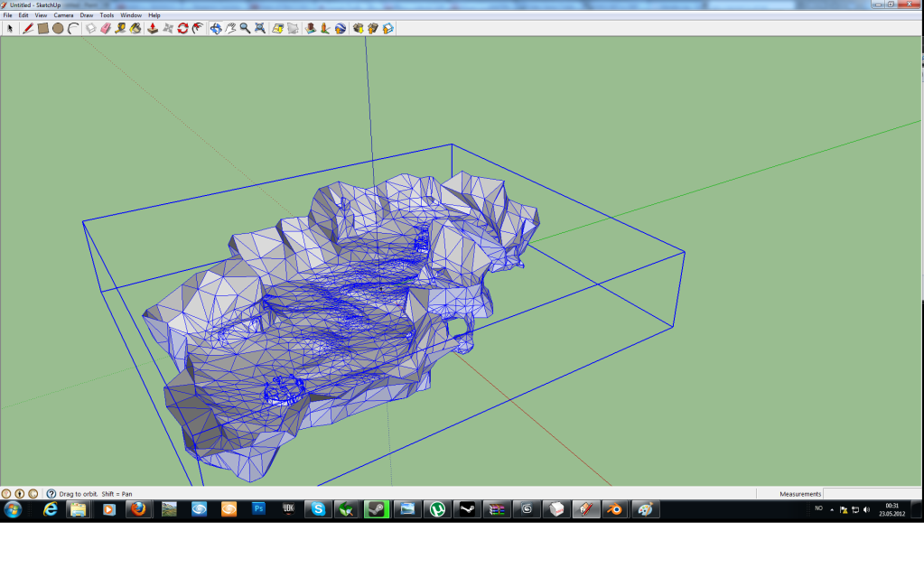Click the 'Measurements' label
The image size is (924, 587).
click(x=800, y=494)
